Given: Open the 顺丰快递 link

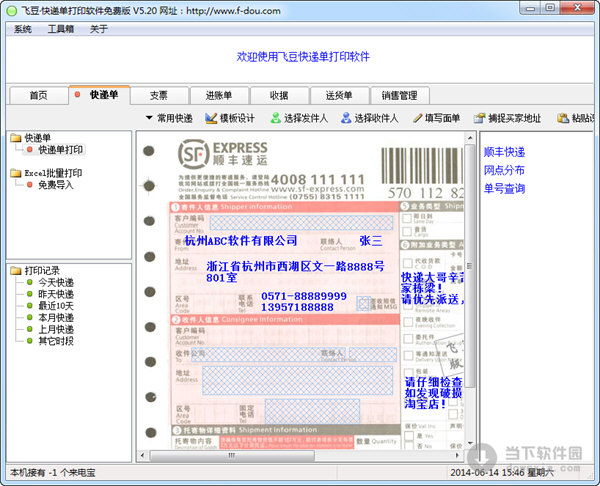Looking at the screenshot, I should pos(504,152).
